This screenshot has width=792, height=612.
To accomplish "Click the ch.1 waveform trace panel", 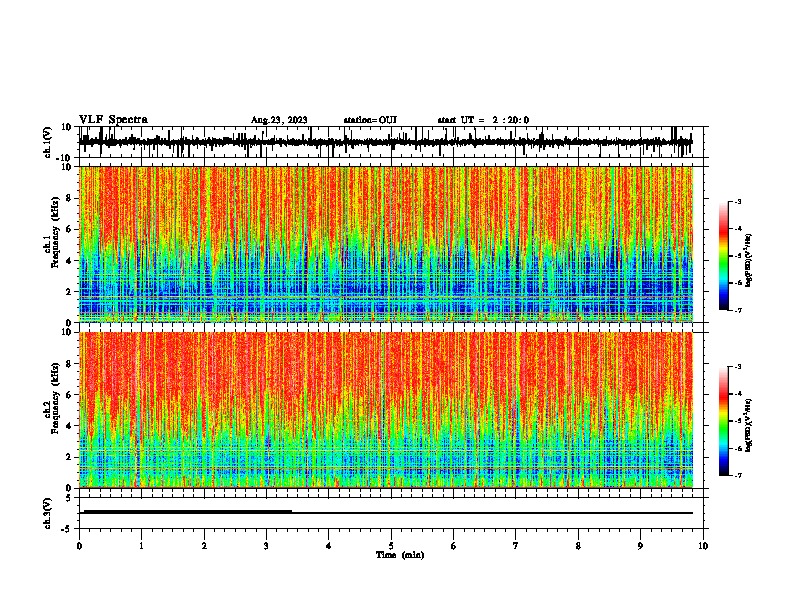I will (x=391, y=142).
